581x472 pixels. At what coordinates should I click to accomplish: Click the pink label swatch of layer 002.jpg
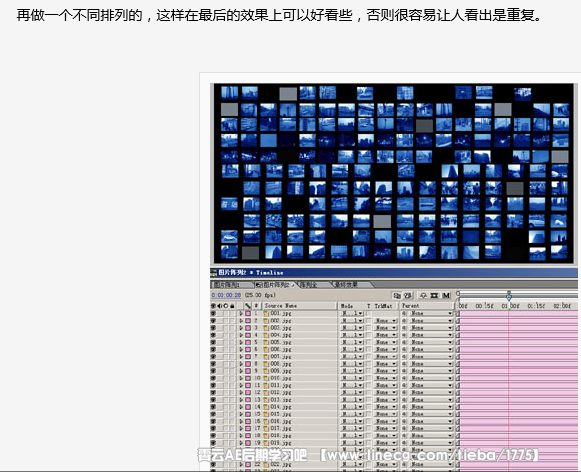click(248, 320)
